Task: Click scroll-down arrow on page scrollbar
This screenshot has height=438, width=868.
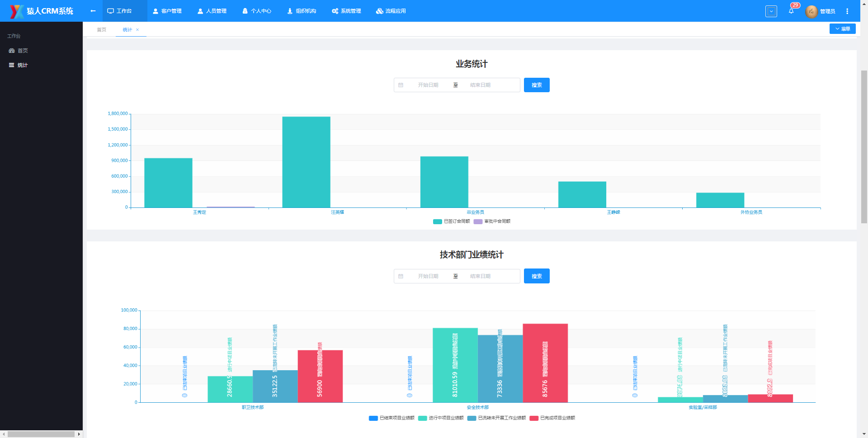Action: [864, 434]
